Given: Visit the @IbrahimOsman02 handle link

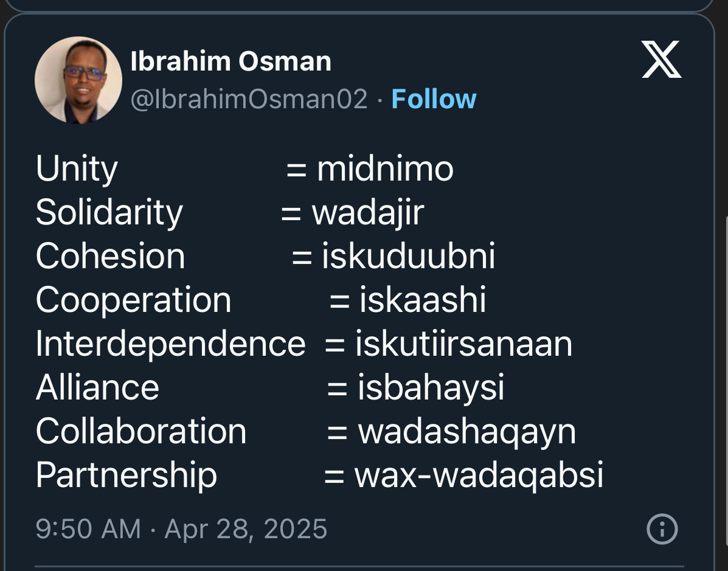Looking at the screenshot, I should tap(249, 99).
